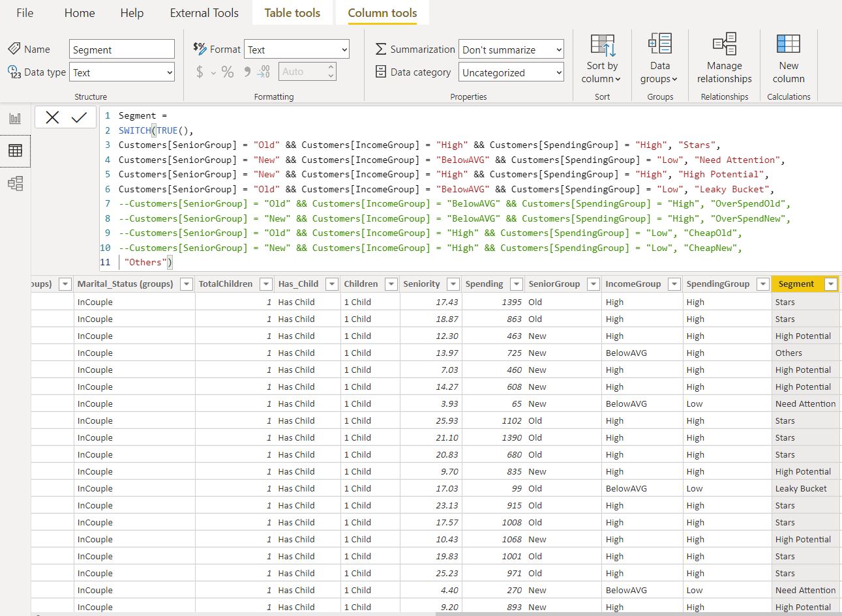Switch to the Table tools tab
Image resolution: width=842 pixels, height=616 pixels.
pos(292,13)
